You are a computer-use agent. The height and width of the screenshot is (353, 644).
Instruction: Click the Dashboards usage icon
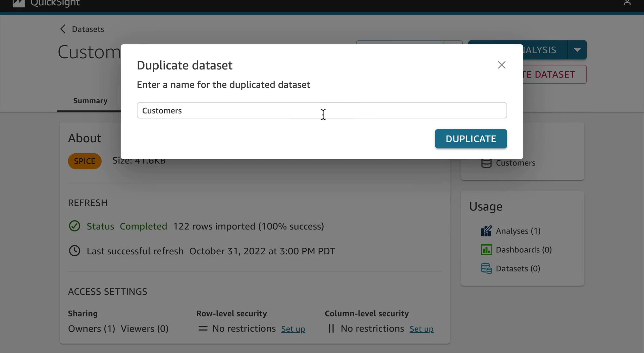[x=486, y=250]
